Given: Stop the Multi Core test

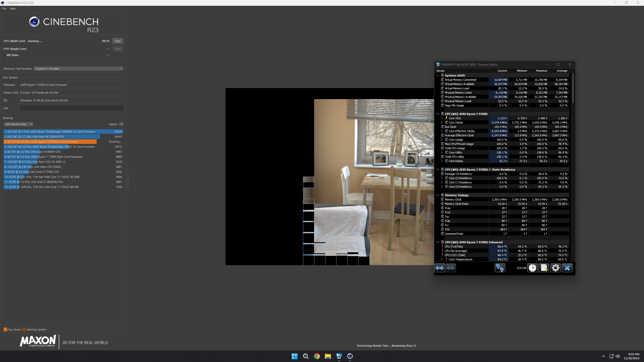Looking at the screenshot, I should tap(118, 41).
